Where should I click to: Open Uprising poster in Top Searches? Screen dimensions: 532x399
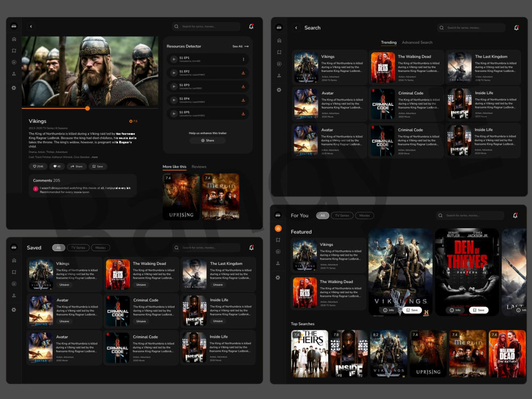(x=428, y=354)
